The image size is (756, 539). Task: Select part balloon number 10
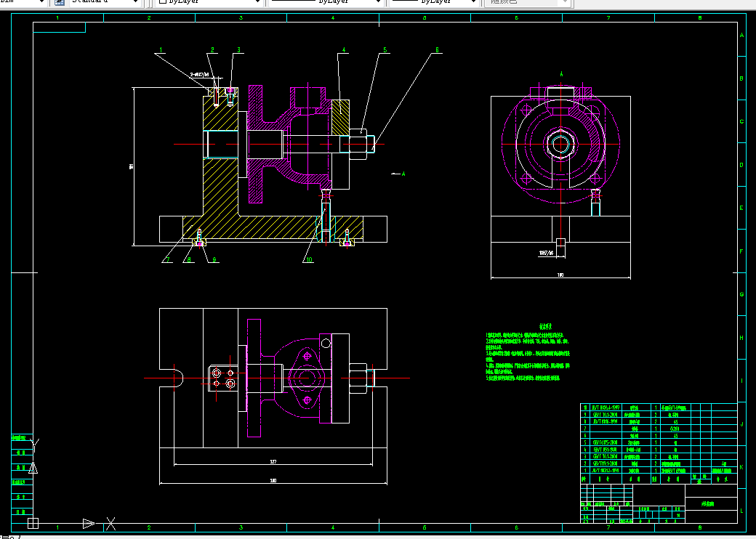[309, 259]
